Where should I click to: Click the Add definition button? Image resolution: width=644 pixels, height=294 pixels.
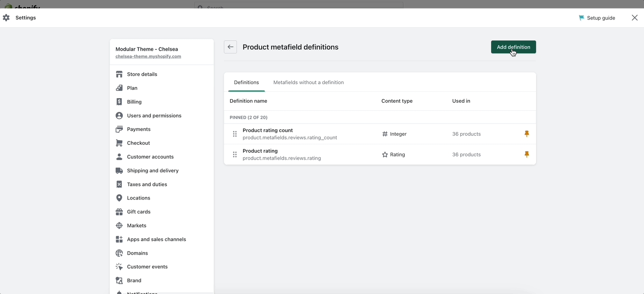(513, 47)
